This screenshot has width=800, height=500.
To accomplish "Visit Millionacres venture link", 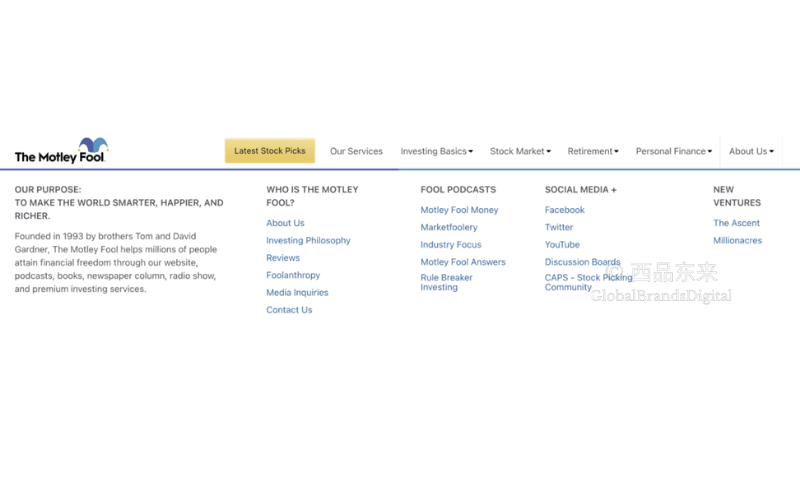I will point(737,240).
